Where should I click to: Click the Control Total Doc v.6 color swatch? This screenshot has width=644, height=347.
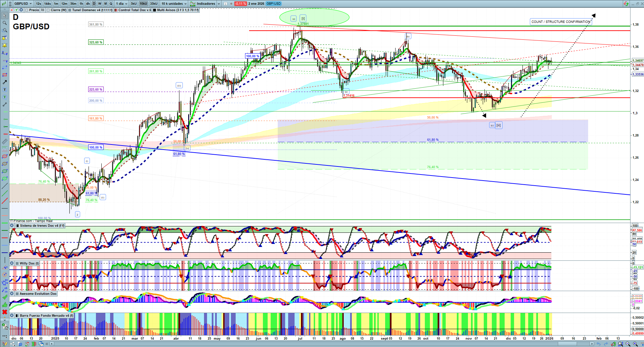(x=116, y=10)
